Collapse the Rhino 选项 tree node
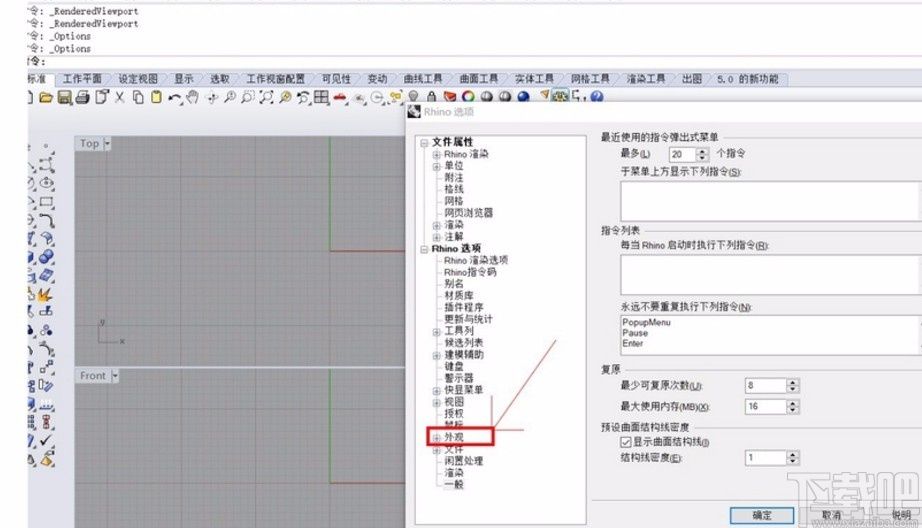 click(424, 249)
